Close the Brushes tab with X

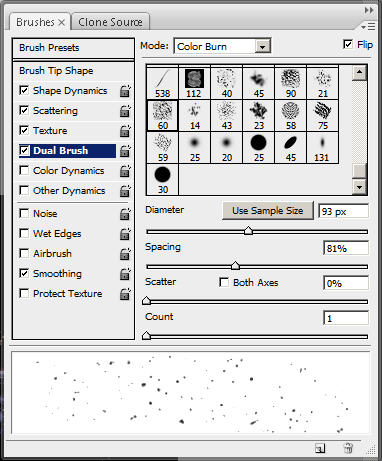tap(62, 23)
